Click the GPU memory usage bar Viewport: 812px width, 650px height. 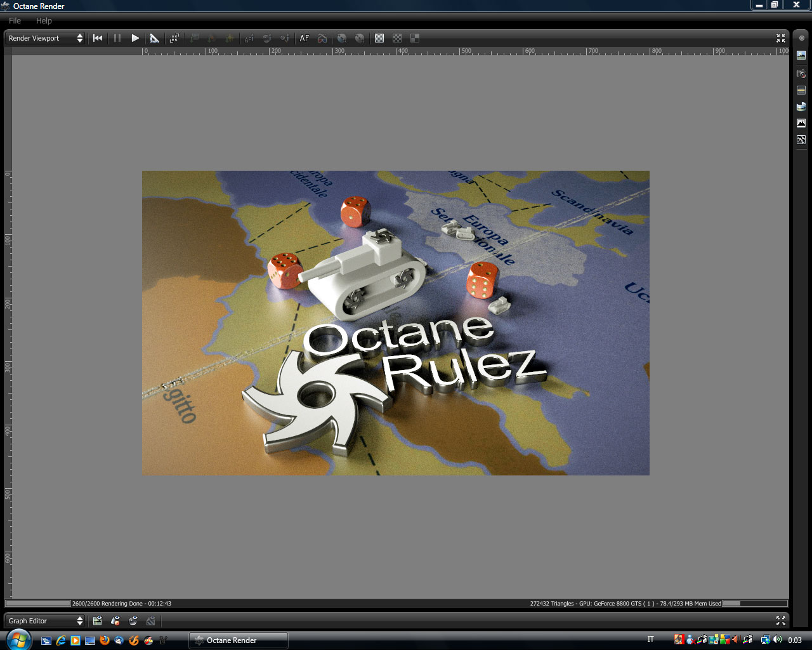click(755, 604)
